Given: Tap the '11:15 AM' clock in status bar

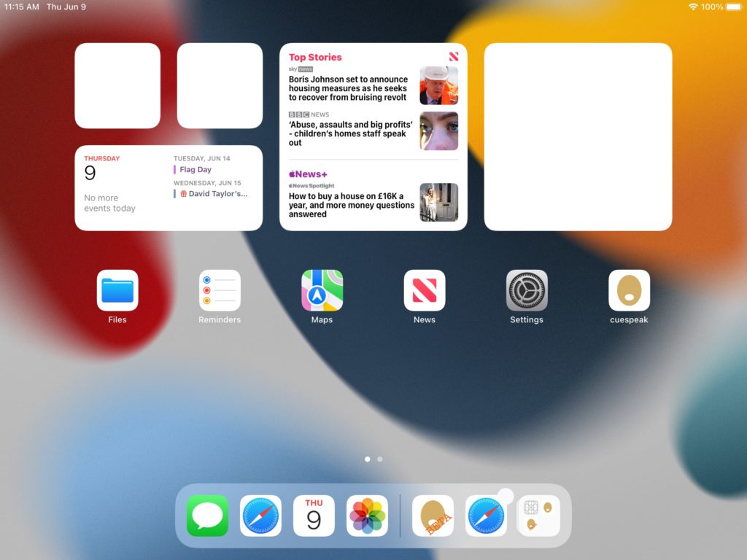Looking at the screenshot, I should [x=22, y=7].
